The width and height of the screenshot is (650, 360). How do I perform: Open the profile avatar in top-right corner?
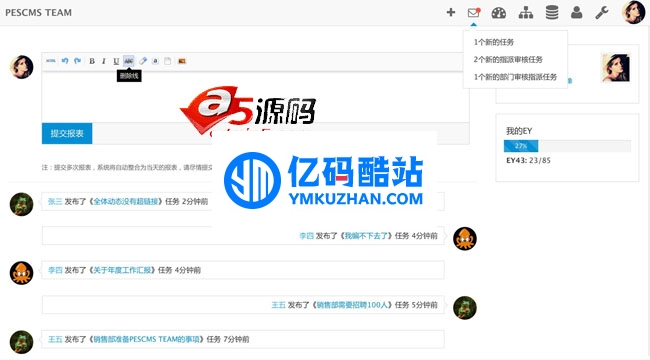pyautogui.click(x=633, y=12)
